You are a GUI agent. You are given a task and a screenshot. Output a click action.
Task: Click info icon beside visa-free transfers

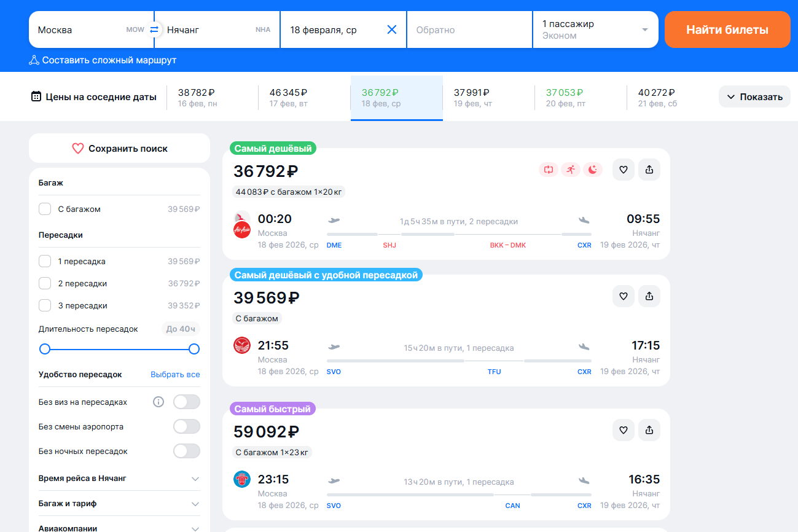pos(158,402)
